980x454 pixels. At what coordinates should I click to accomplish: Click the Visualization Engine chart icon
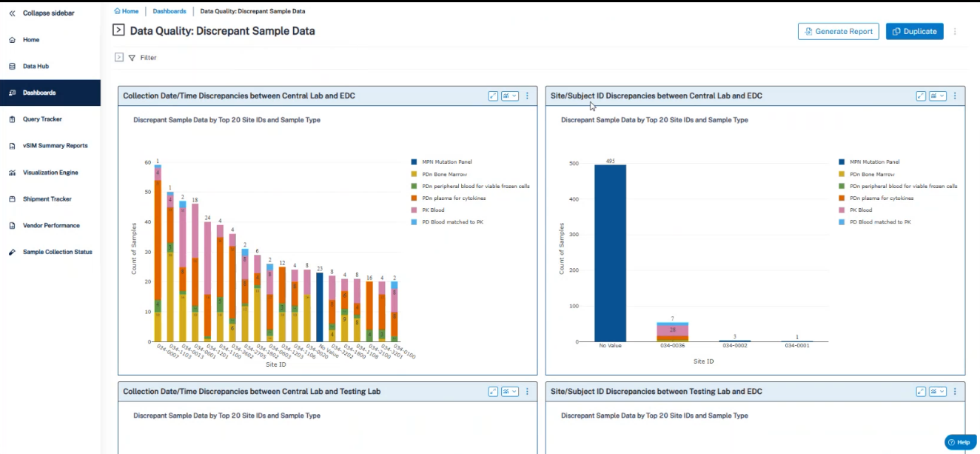point(12,173)
